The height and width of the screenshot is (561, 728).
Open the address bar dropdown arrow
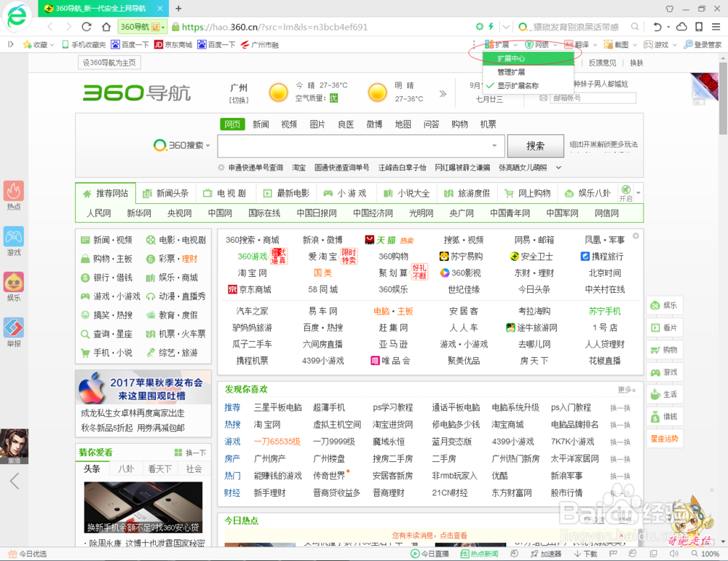[507, 27]
